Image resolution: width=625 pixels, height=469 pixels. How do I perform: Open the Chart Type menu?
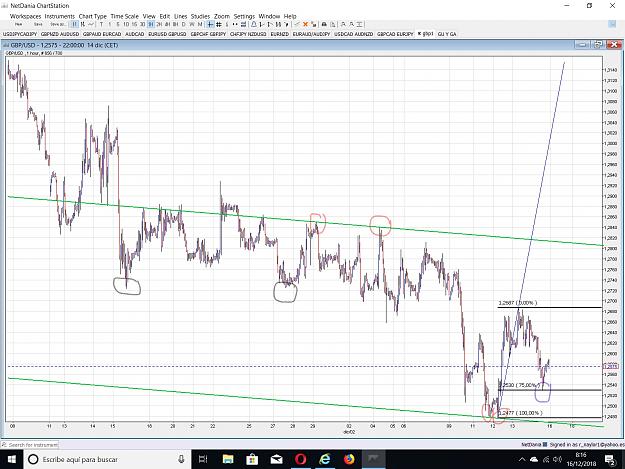(93, 16)
